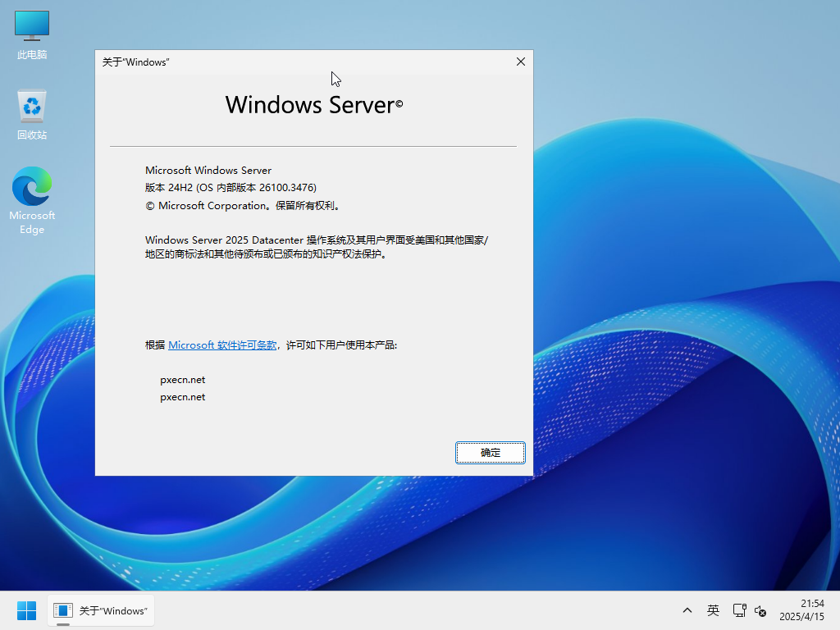Click the 版本 24H2 build number line
The image size is (840, 630).
(231, 188)
